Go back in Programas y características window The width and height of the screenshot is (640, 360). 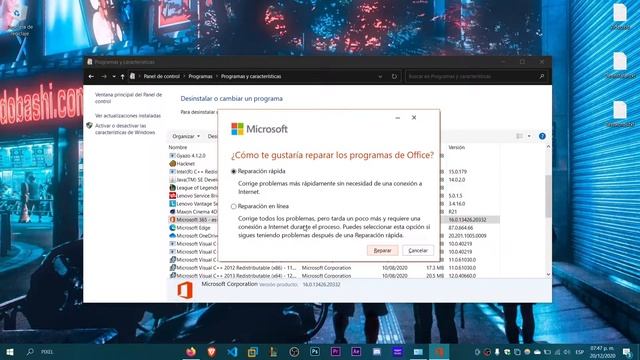coord(91,76)
